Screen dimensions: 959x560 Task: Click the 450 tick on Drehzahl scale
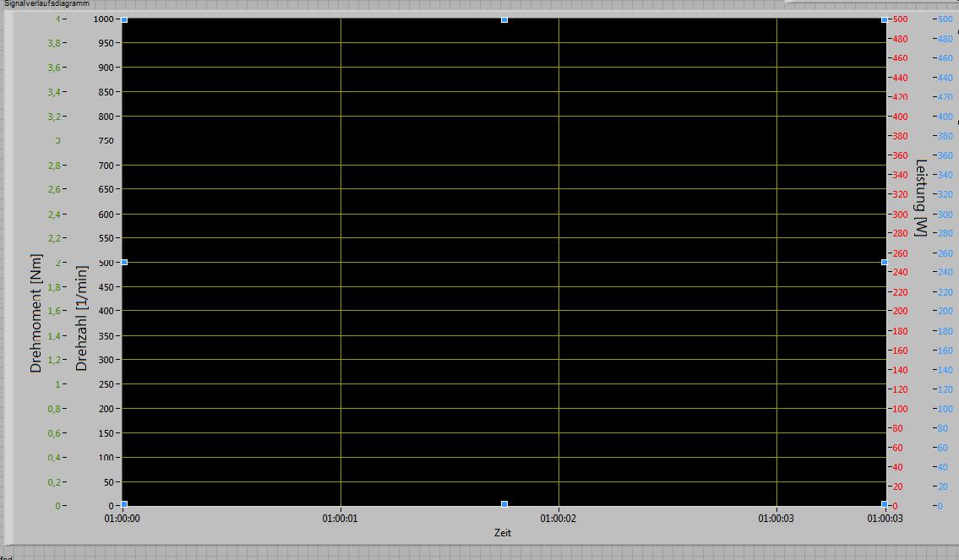pos(106,286)
